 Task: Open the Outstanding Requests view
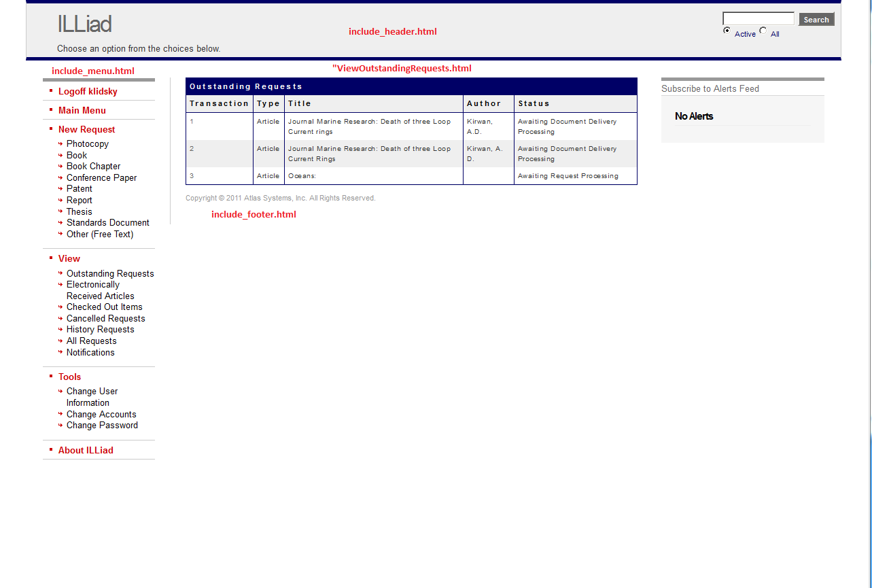pos(110,273)
